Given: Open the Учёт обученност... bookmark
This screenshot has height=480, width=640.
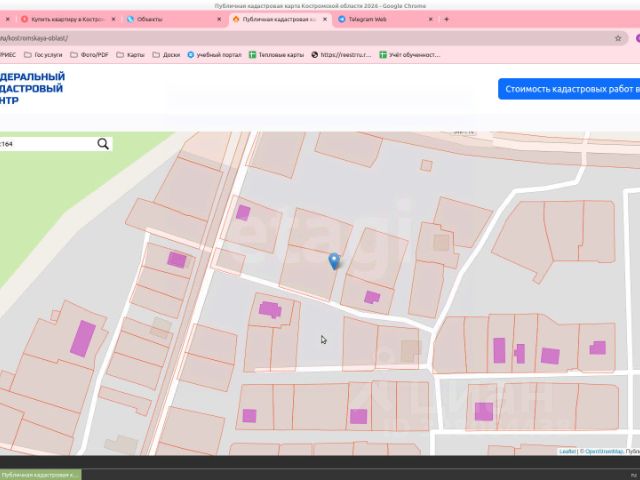Looking at the screenshot, I should click(x=410, y=55).
